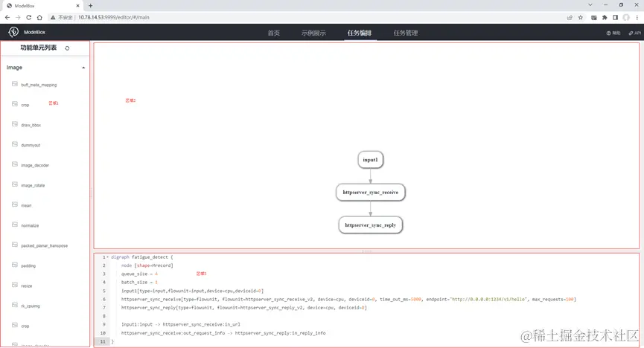Screen dimensions: 644x348
Task: Go forward in the browser
Action: tap(18, 17)
